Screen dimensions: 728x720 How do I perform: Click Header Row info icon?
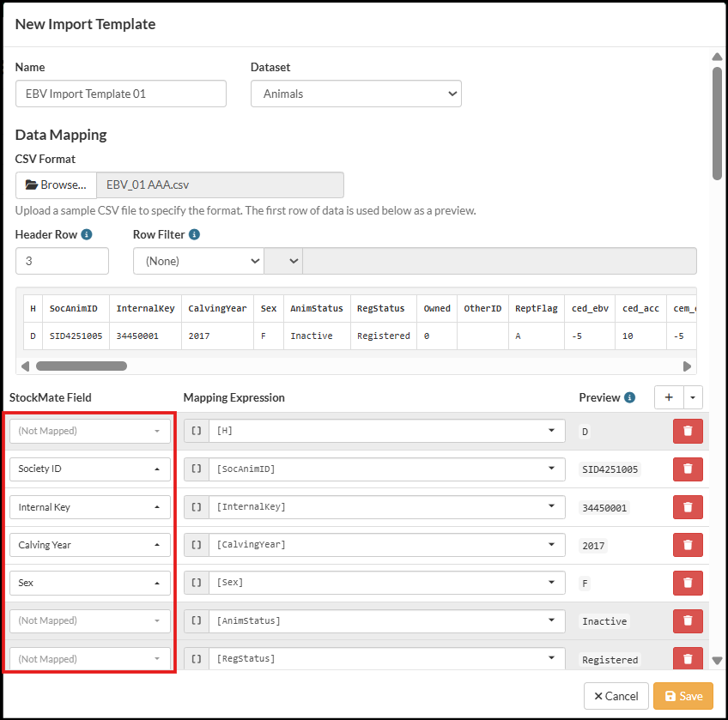click(x=87, y=234)
